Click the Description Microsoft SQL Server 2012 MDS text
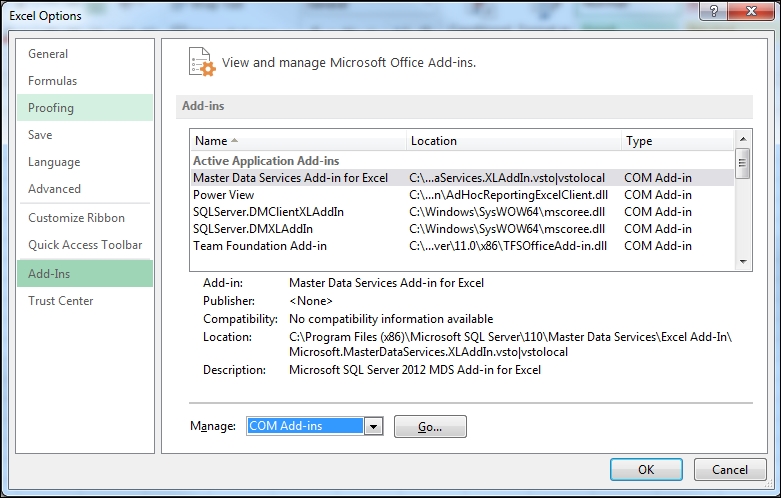This screenshot has height=498, width=781. pyautogui.click(x=415, y=370)
